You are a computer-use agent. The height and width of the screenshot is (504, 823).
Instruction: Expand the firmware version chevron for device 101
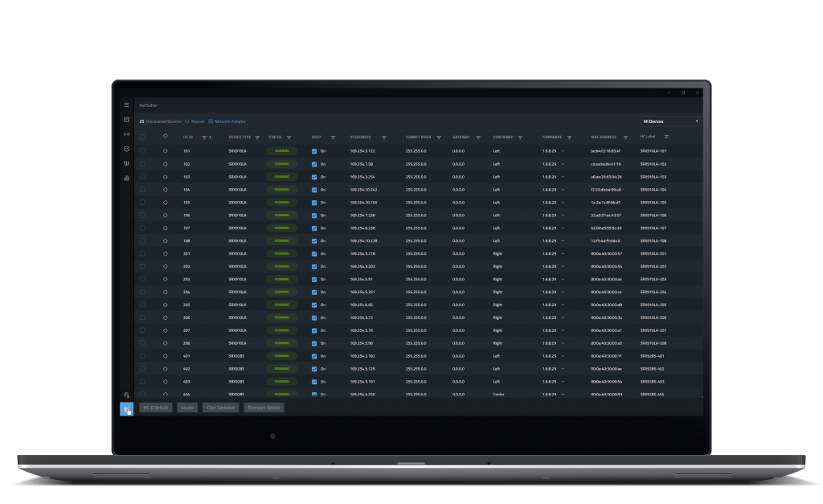[x=563, y=150]
